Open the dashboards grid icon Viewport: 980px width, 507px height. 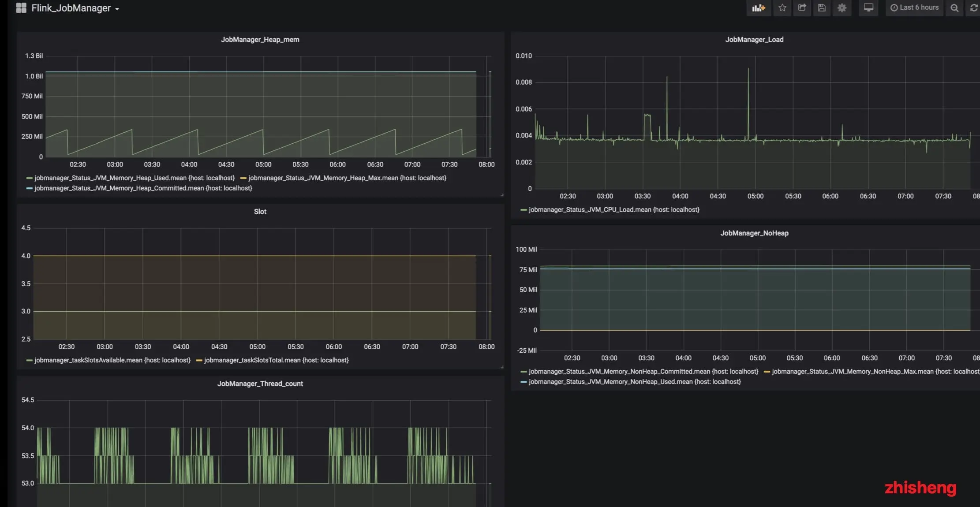[x=21, y=8]
